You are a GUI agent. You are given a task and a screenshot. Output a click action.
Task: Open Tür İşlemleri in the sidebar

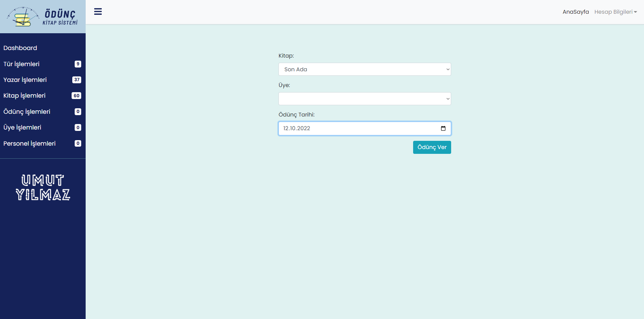22,64
